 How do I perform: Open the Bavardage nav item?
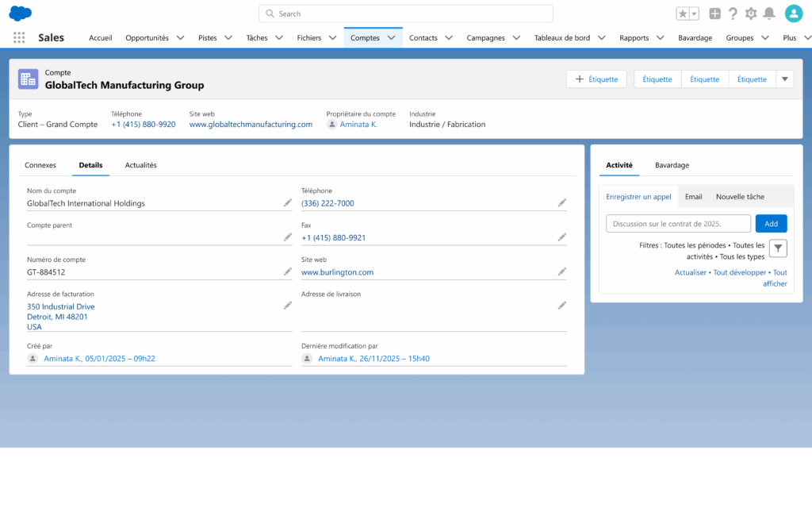(695, 38)
